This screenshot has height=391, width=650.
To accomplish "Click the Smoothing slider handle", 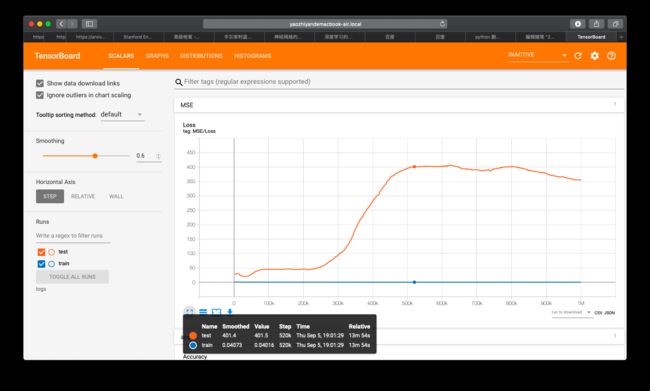I will 95,156.
